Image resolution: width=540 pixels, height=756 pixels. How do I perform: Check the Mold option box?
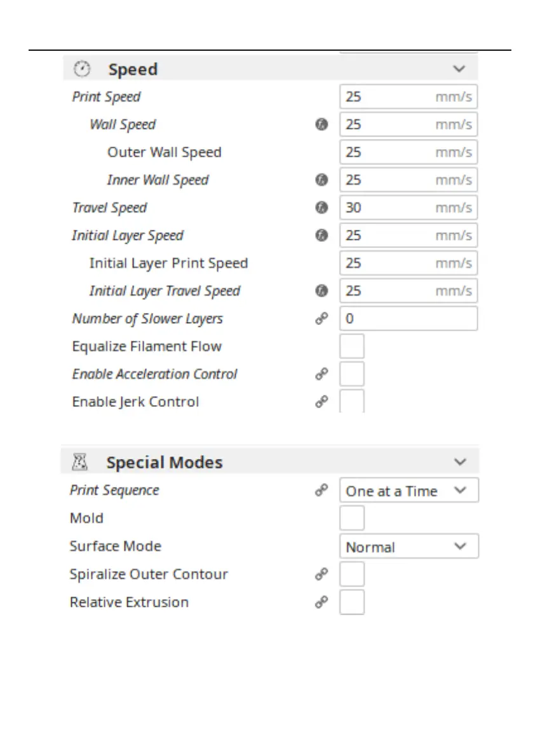click(352, 519)
